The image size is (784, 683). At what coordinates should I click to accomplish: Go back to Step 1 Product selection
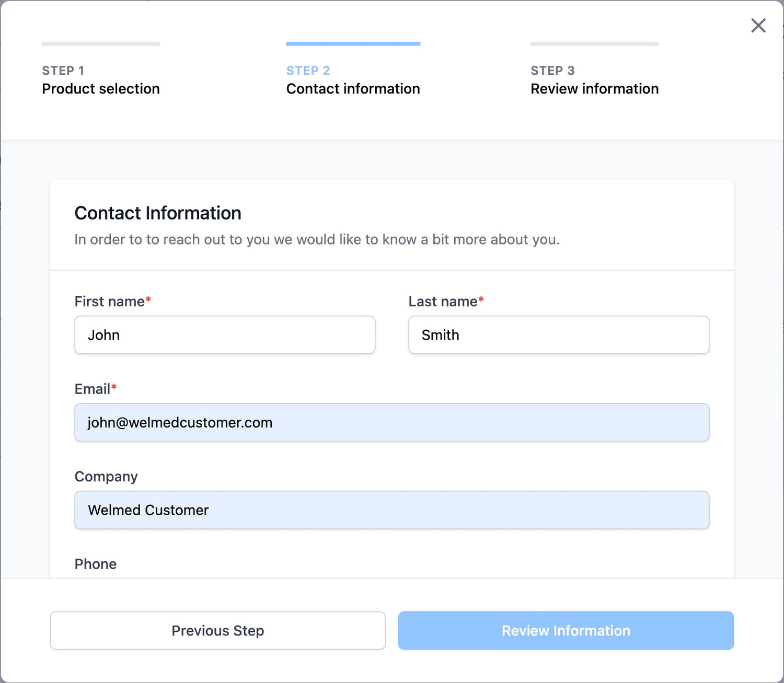coord(100,80)
